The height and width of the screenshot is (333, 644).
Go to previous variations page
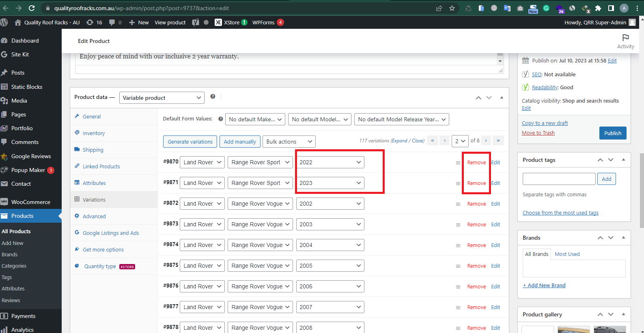pyautogui.click(x=445, y=141)
